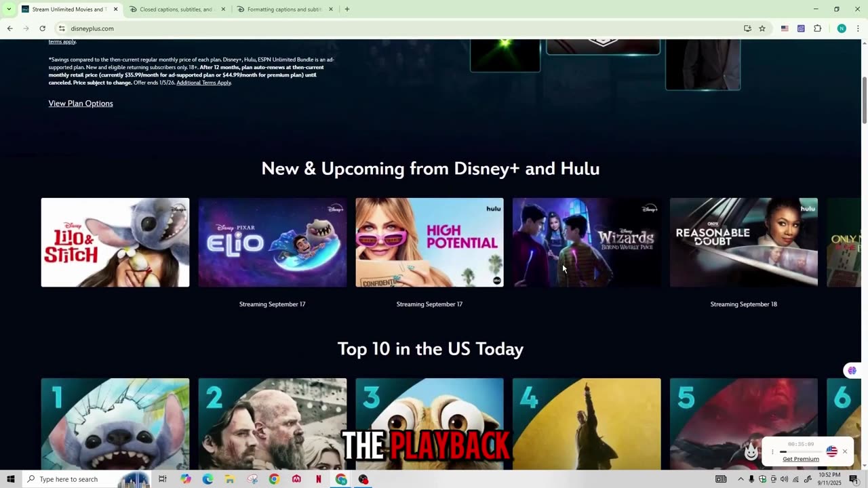This screenshot has height=488, width=868.
Task: Click the Get Premium link
Action: click(x=801, y=459)
